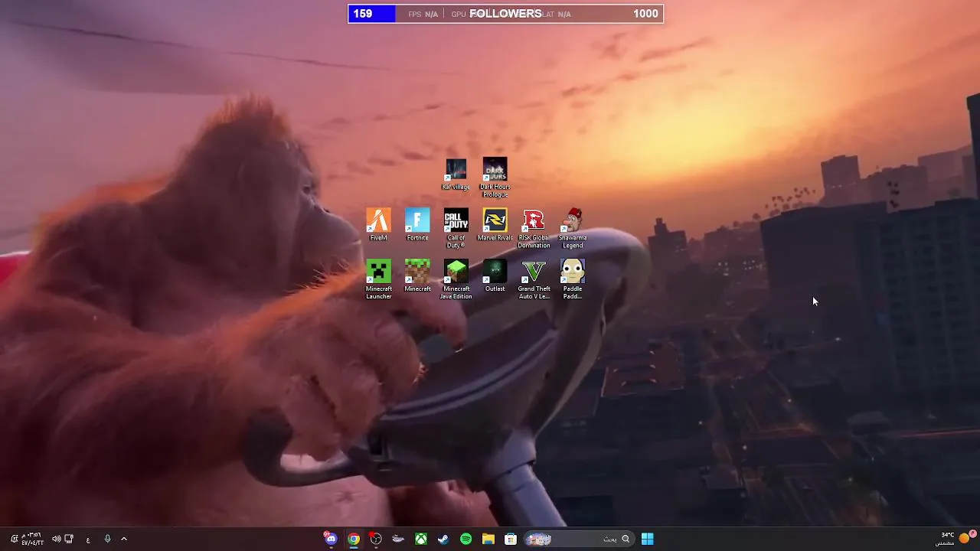Select the Minecraft dirt-block icon
This screenshot has width=980, height=551.
[417, 276]
